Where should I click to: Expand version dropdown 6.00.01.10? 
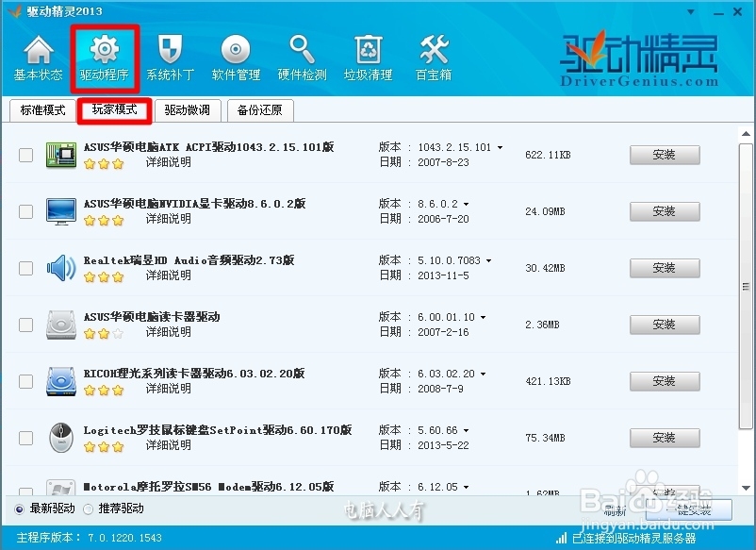click(484, 318)
